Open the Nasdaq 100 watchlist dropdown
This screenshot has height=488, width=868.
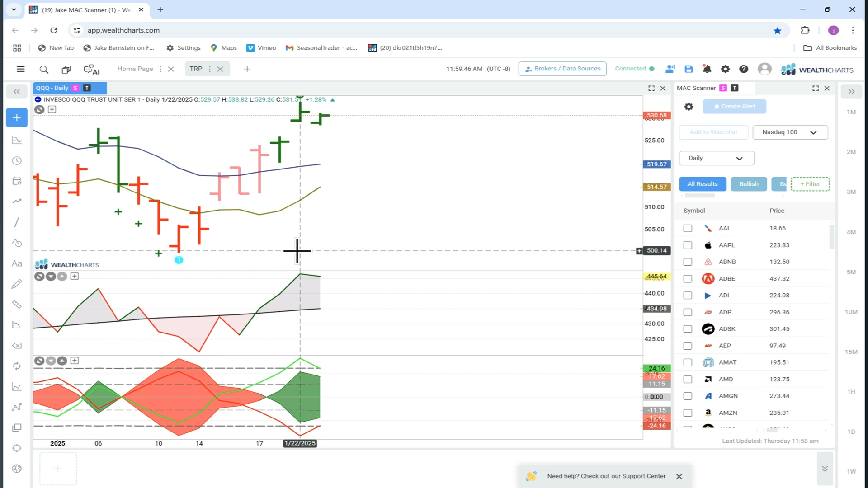790,132
